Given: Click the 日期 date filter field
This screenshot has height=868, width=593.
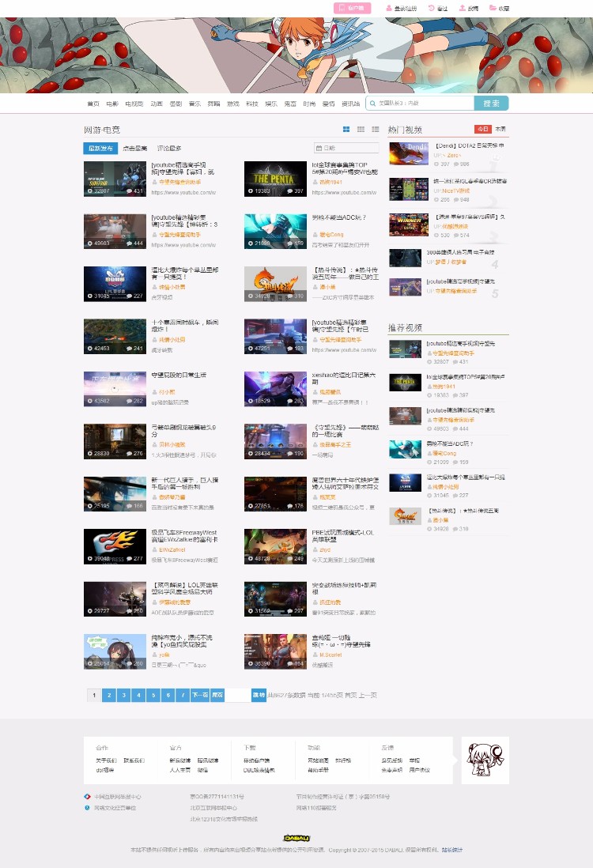Looking at the screenshot, I should pyautogui.click(x=346, y=148).
